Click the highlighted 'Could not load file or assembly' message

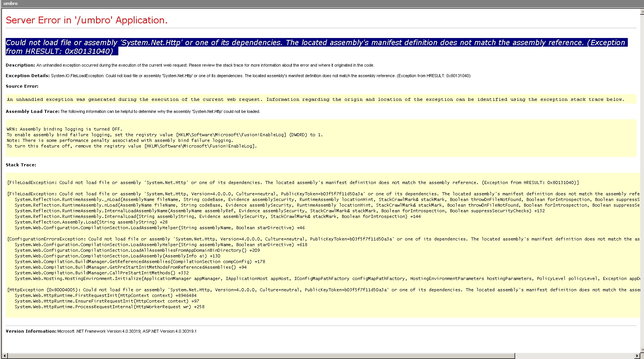tap(317, 47)
